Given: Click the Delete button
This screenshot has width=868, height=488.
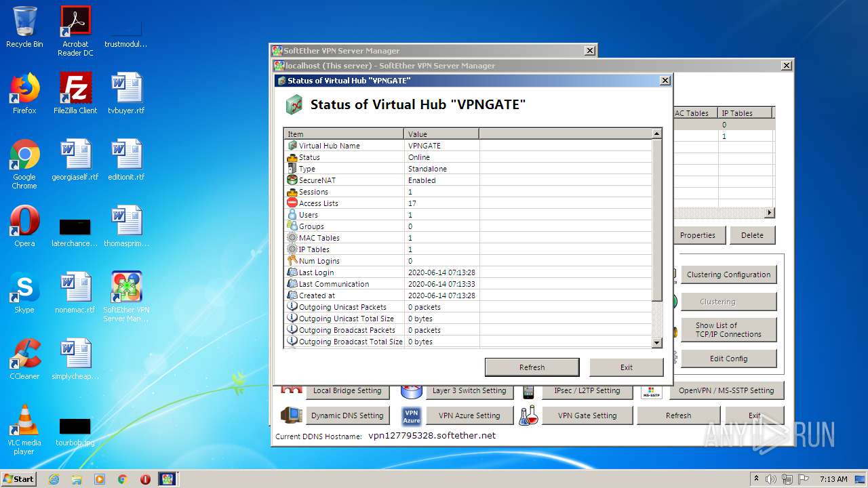Looking at the screenshot, I should click(x=752, y=235).
